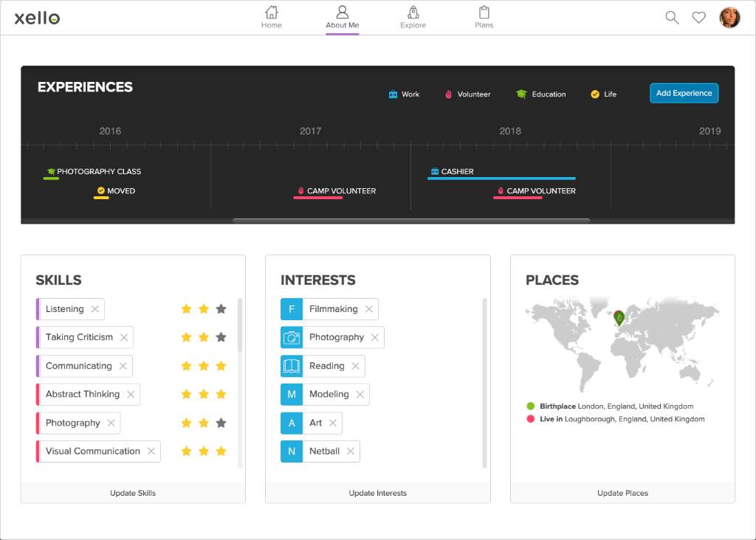Rate Listening with a third star
This screenshot has height=540, width=756.
(x=221, y=308)
